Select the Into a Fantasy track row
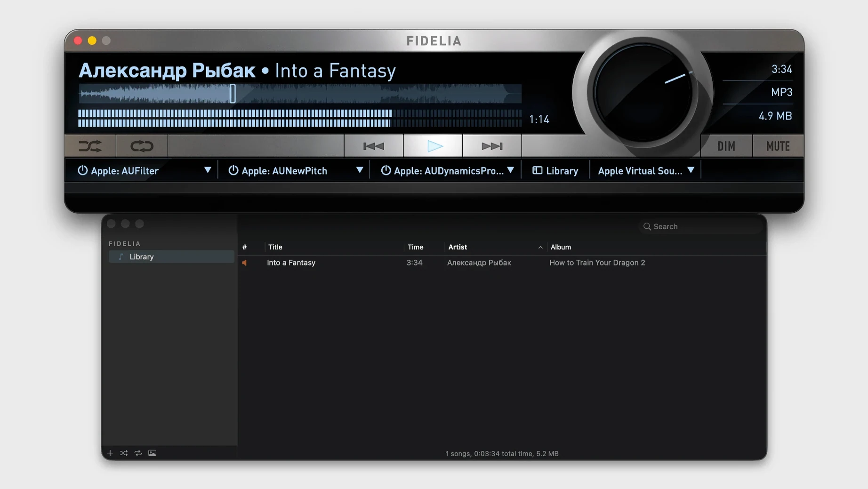 (x=502, y=263)
